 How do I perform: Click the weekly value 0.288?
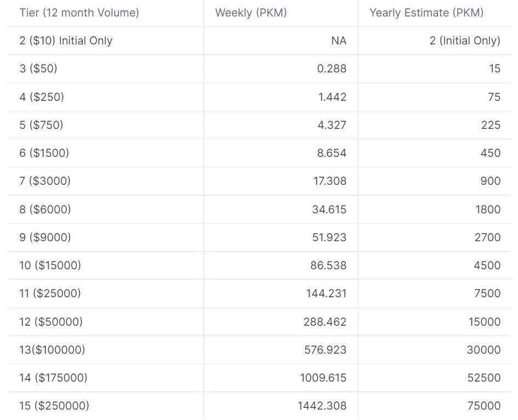point(332,69)
